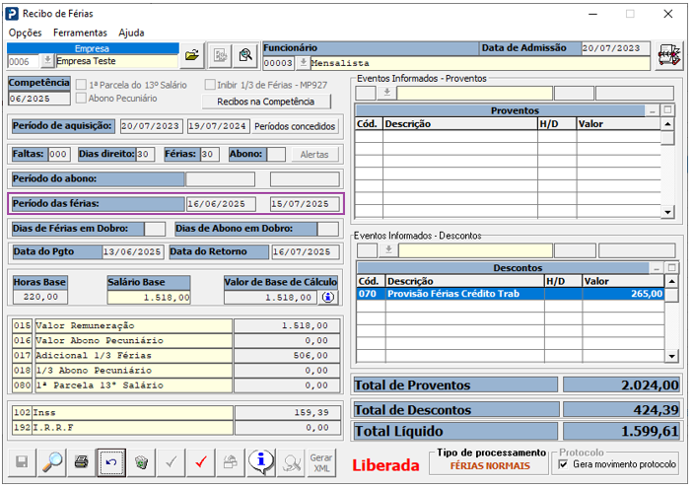Open the Opções menu
The image size is (692, 489).
pyautogui.click(x=25, y=33)
